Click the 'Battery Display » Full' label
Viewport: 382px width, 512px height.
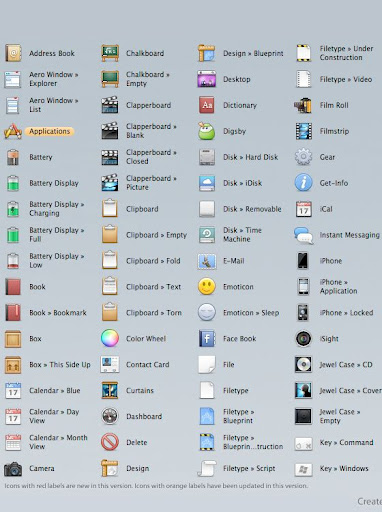click(57, 235)
